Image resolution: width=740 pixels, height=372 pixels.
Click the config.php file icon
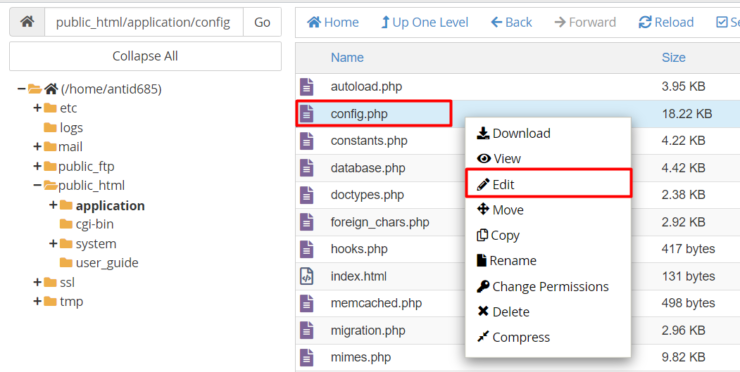coord(307,114)
